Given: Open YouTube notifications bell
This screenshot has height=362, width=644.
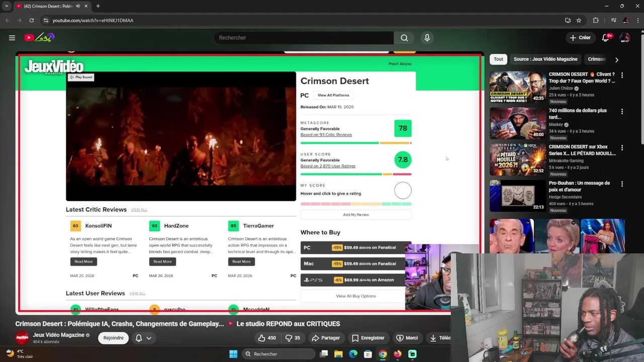Looking at the screenshot, I should click(606, 38).
